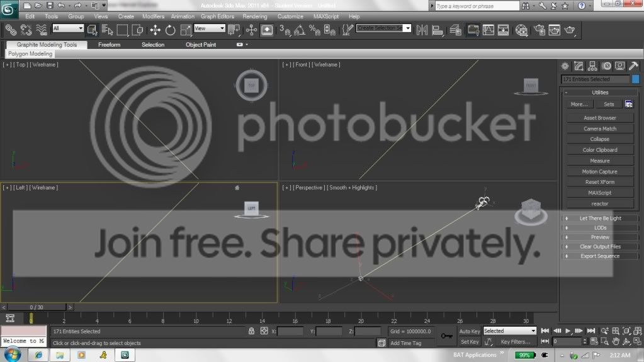Image resolution: width=644 pixels, height=362 pixels.
Task: Click the Unlink Selection tool
Action: pyautogui.click(x=26, y=30)
